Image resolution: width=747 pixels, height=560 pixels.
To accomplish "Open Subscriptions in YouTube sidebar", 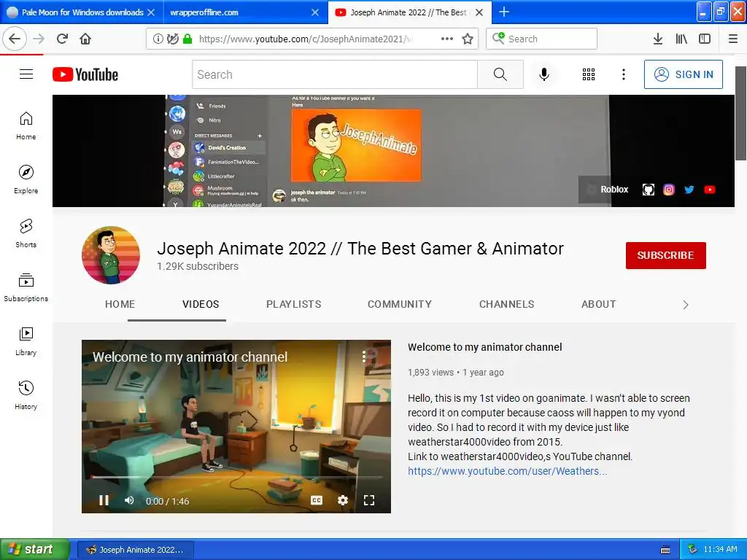I will pyautogui.click(x=26, y=287).
